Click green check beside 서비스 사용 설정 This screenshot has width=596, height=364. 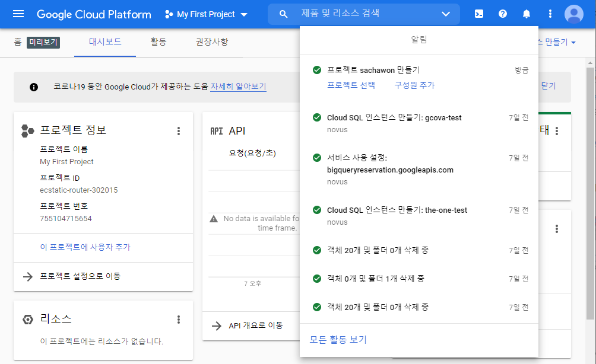[x=316, y=158]
